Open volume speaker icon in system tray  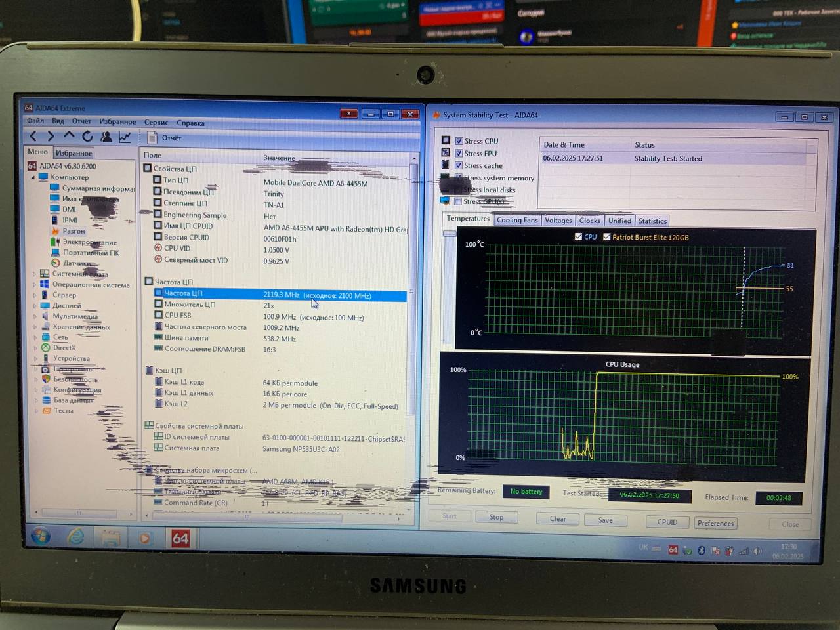pyautogui.click(x=758, y=551)
